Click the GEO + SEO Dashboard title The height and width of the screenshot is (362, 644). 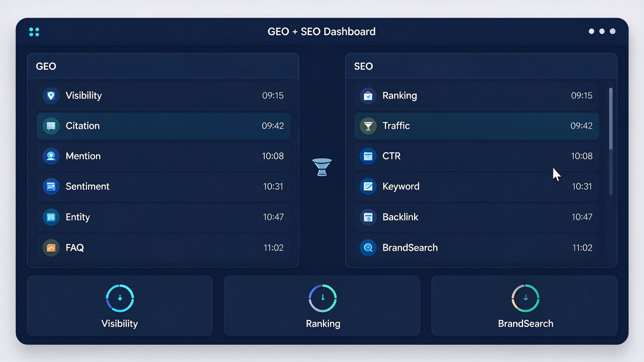click(322, 32)
